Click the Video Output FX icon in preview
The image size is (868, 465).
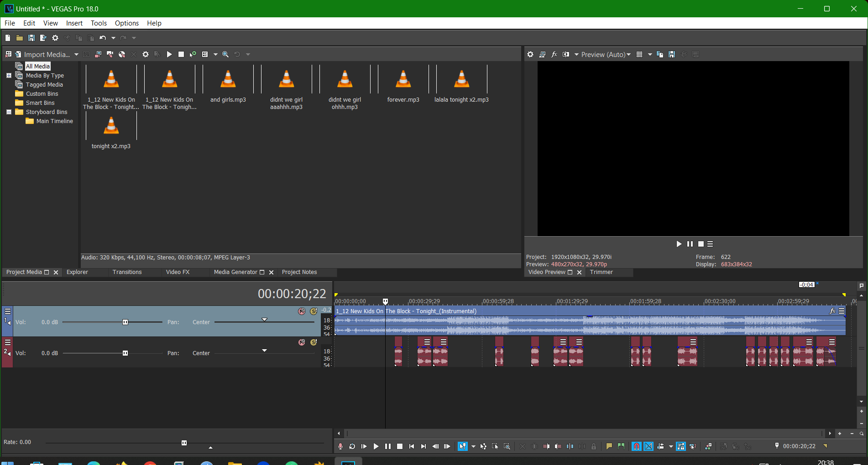[x=554, y=54]
